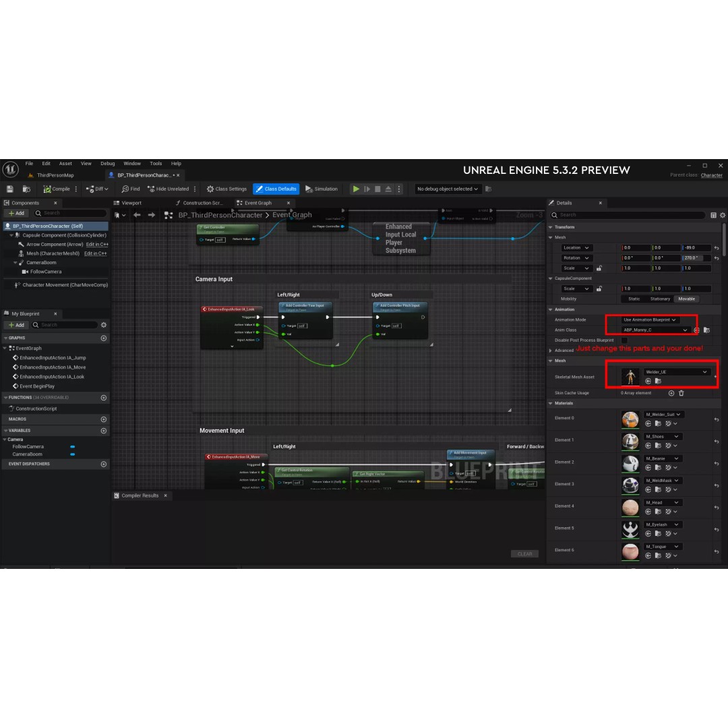The width and height of the screenshot is (728, 728).
Task: Click the graph bookmarks icon
Action: (120, 215)
